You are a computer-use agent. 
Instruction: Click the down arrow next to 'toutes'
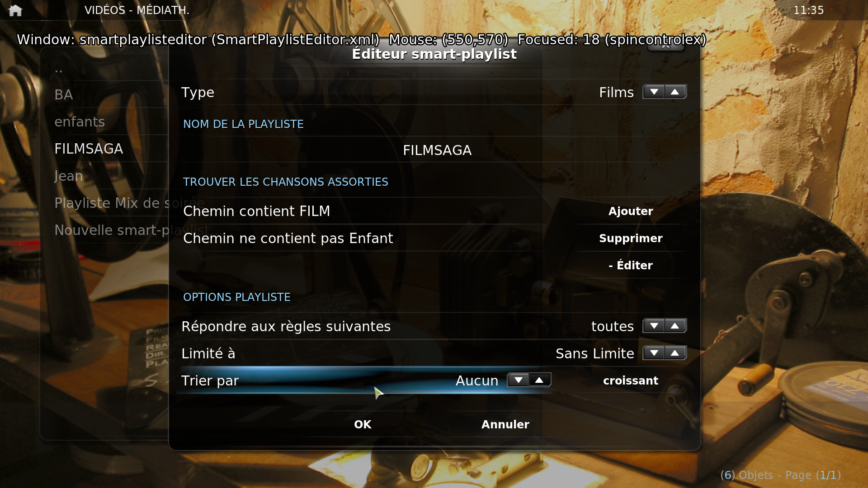click(654, 326)
